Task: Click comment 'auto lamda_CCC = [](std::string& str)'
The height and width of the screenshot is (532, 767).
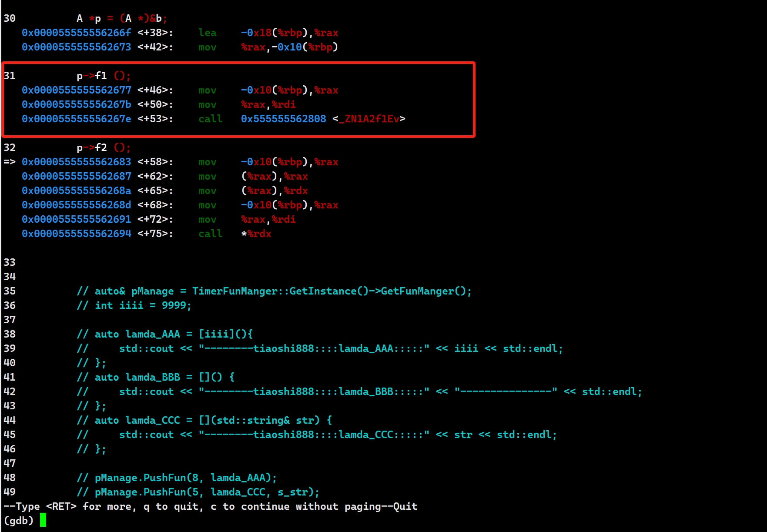Action: point(204,420)
